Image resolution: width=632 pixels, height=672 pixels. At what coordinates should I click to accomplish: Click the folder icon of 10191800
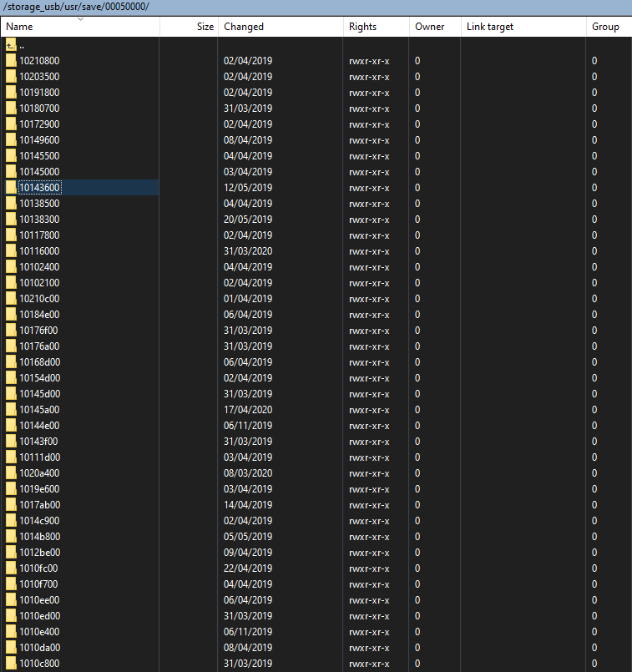point(11,93)
